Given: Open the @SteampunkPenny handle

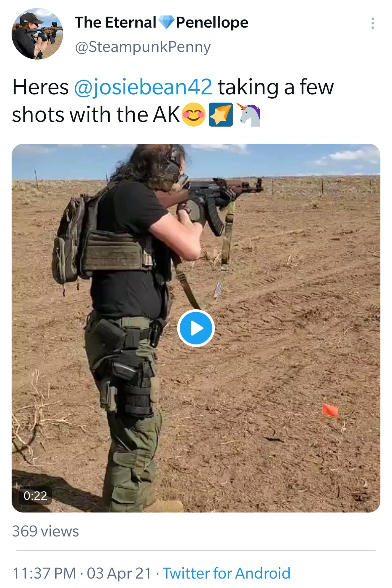Looking at the screenshot, I should tap(143, 47).
